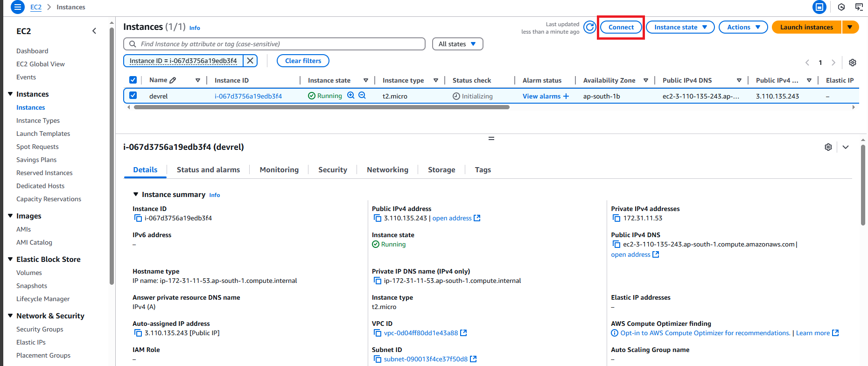Image resolution: width=868 pixels, height=366 pixels.
Task: Copy the Subnet ID
Action: pos(378,359)
